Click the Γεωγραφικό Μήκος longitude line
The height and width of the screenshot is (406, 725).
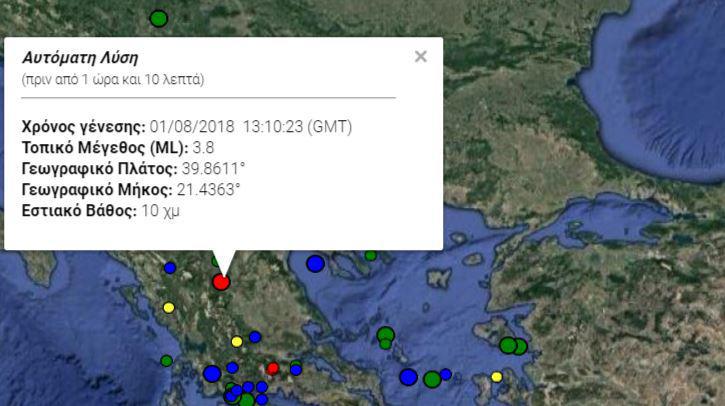[x=131, y=190]
